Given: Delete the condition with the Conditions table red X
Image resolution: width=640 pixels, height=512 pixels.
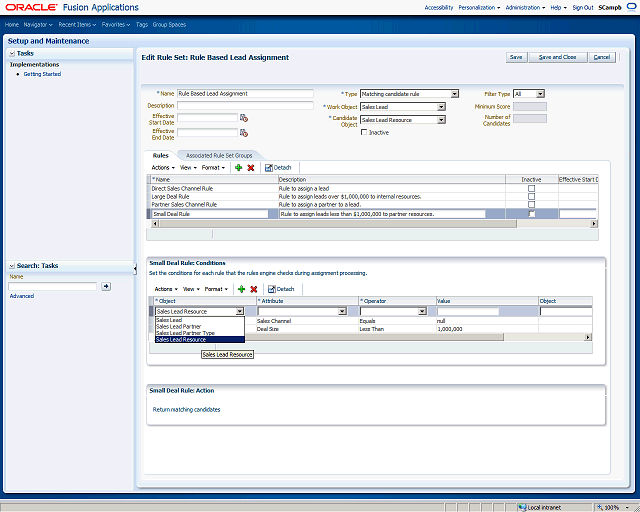Looking at the screenshot, I should coord(254,289).
